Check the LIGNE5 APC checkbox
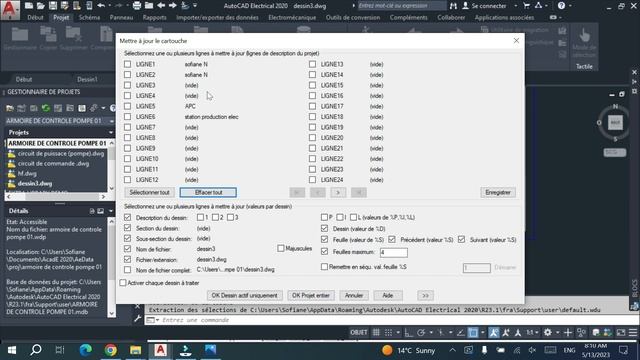The height and width of the screenshot is (360, 640). tap(127, 106)
